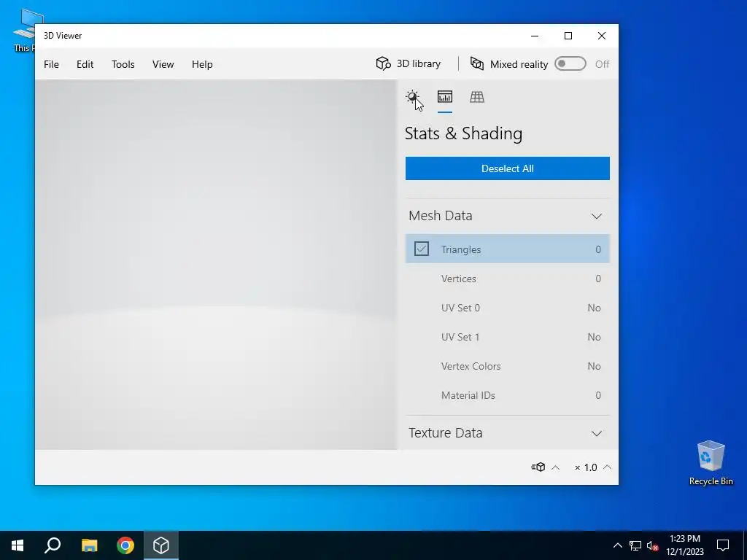Expand the Texture Data section chevron
Screen dimensions: 747x560
point(597,433)
